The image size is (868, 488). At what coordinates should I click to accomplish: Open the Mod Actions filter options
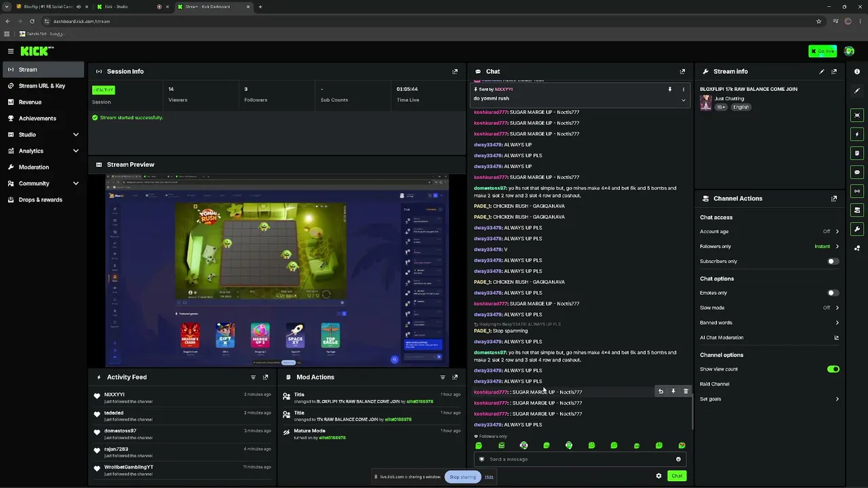click(443, 377)
